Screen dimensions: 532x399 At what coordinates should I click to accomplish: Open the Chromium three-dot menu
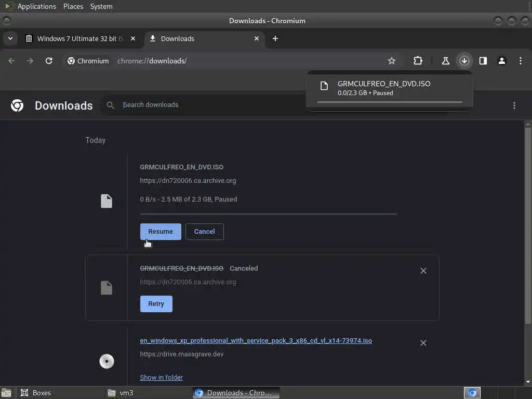pyautogui.click(x=521, y=61)
